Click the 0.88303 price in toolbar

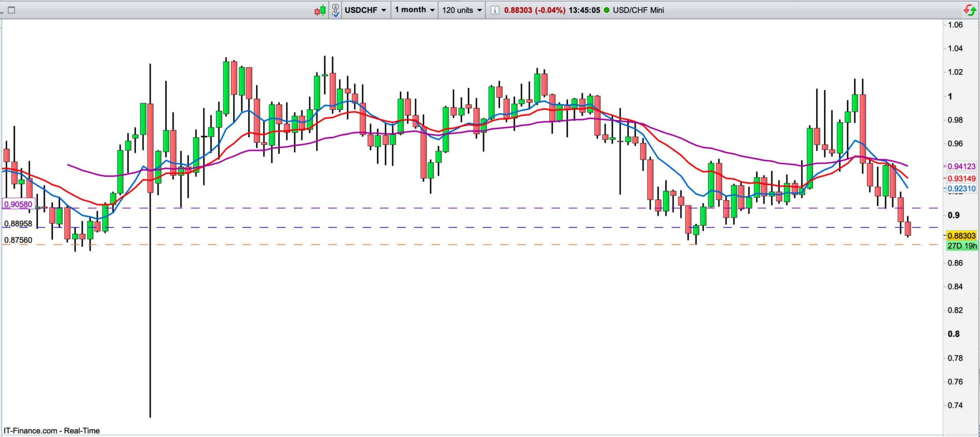click(518, 10)
